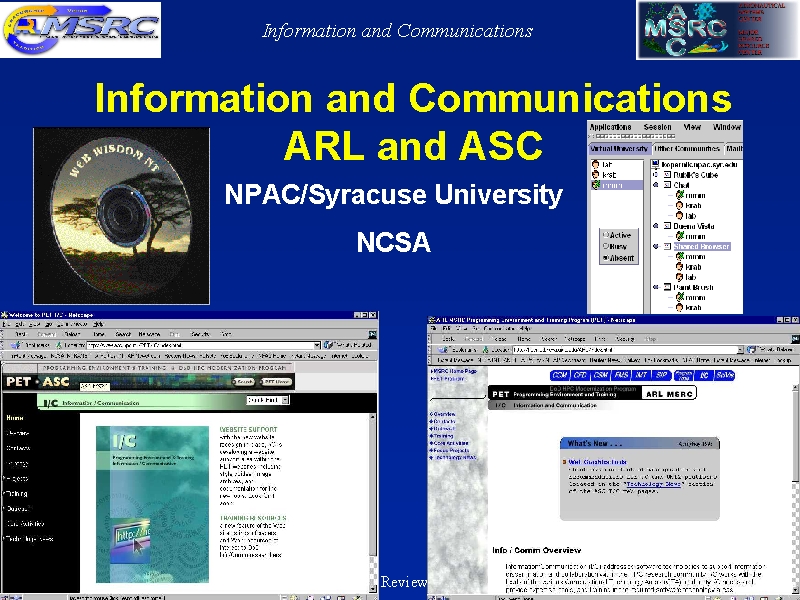
Task: Click the ASC page vertical scrollbar
Action: [x=373, y=502]
